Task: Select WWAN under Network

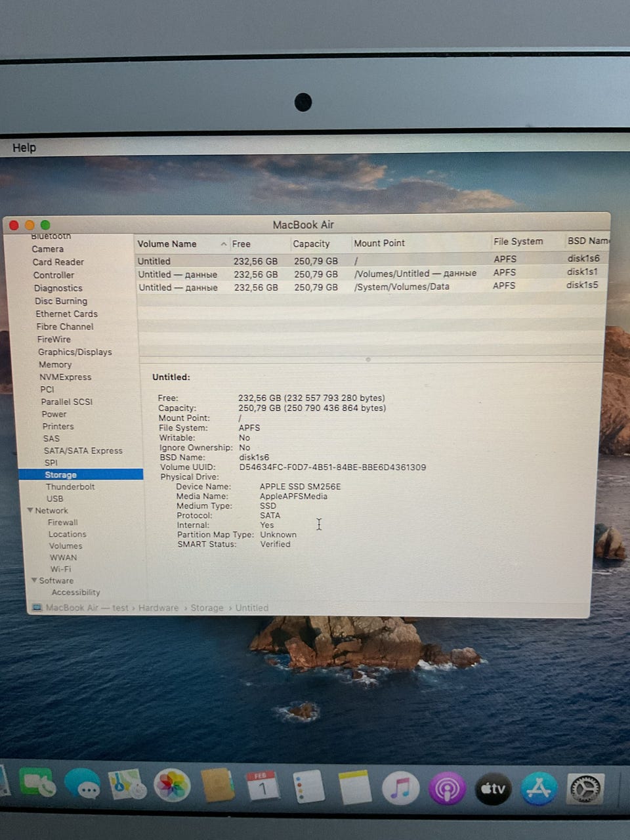Action: 64,557
